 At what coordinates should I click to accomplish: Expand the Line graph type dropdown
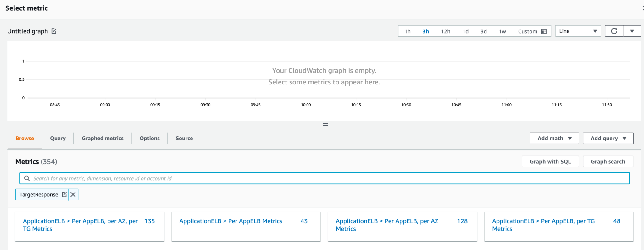(578, 31)
